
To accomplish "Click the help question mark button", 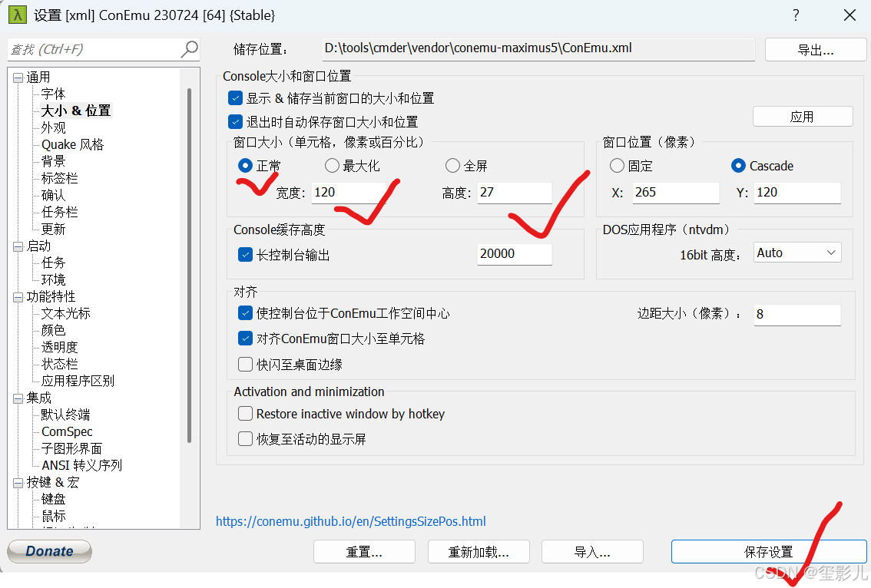I will 796,15.
